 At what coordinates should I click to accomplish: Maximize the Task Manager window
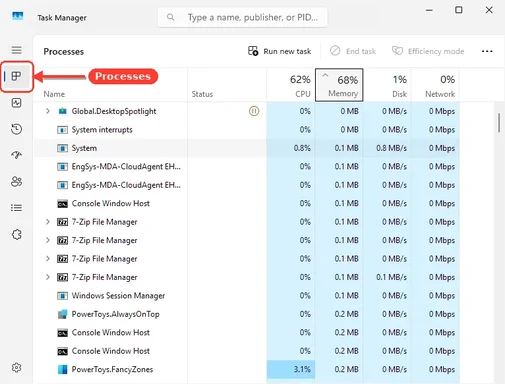[x=459, y=10]
